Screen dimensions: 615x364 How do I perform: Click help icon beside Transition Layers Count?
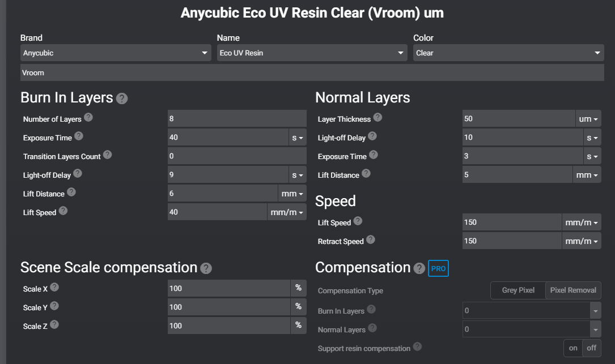[x=107, y=155]
